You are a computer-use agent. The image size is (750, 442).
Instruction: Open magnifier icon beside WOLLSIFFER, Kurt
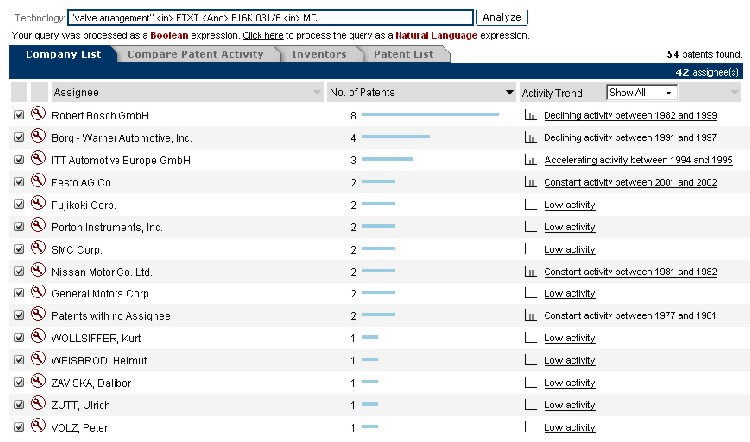tap(38, 337)
